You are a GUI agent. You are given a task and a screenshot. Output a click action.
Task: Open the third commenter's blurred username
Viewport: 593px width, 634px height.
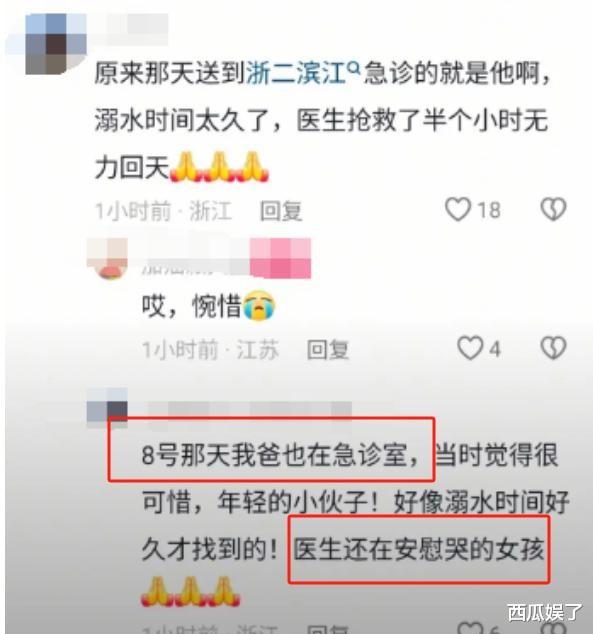click(247, 412)
